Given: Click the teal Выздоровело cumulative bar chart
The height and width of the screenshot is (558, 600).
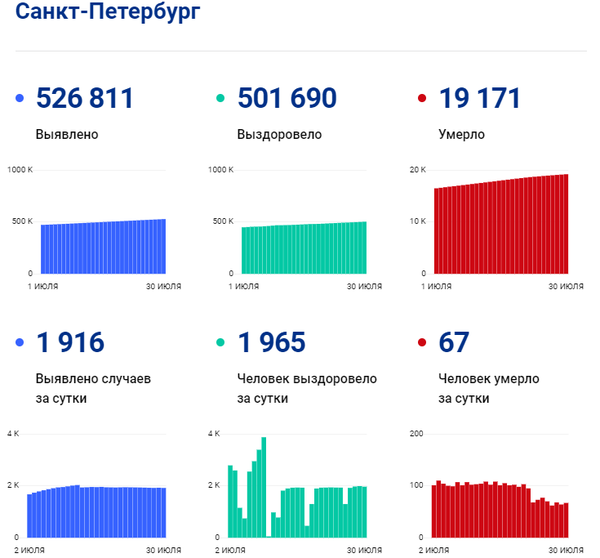Looking at the screenshot, I should [x=304, y=247].
